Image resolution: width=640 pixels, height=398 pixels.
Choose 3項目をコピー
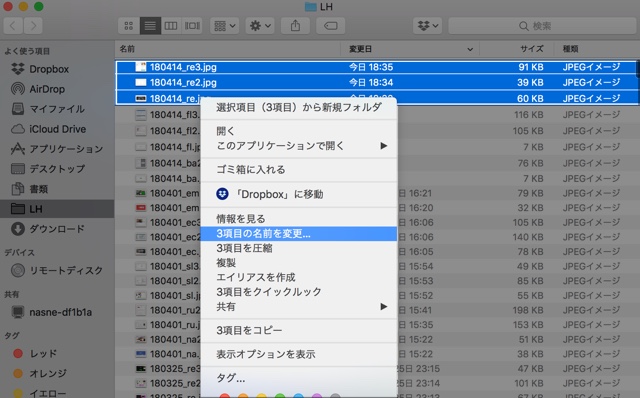[299, 330]
